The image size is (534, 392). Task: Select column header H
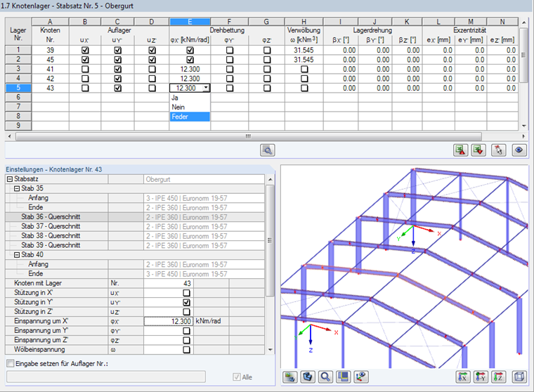pyautogui.click(x=304, y=22)
